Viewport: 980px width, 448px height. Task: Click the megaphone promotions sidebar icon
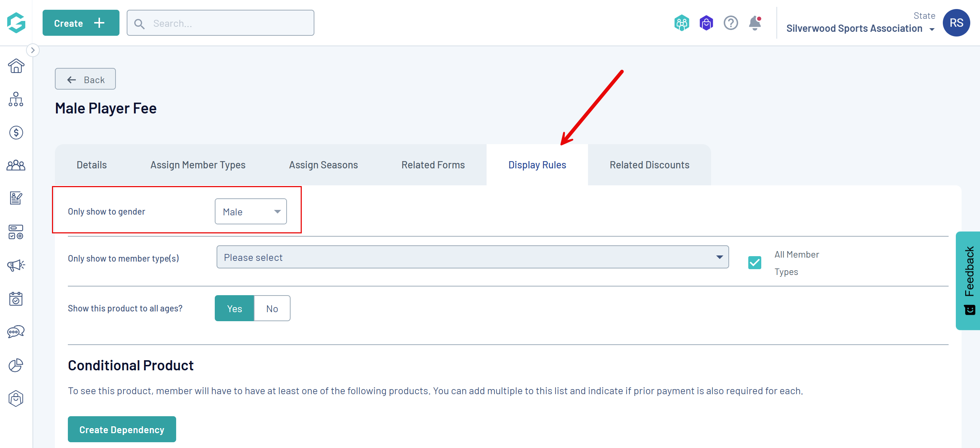point(16,265)
